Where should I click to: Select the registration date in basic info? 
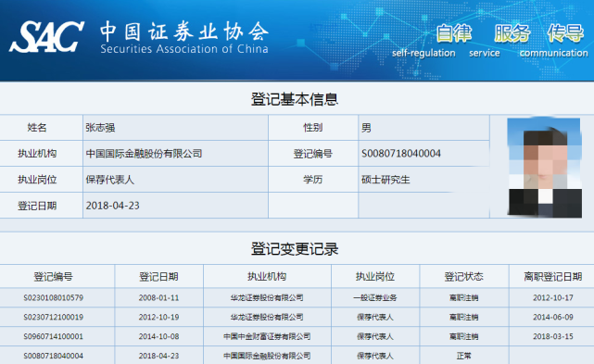click(x=112, y=206)
